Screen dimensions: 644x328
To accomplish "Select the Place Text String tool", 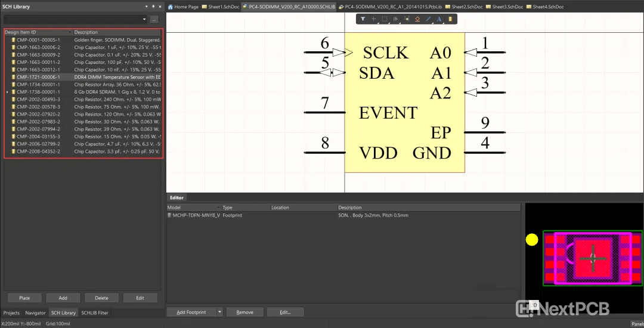I will pos(439,19).
